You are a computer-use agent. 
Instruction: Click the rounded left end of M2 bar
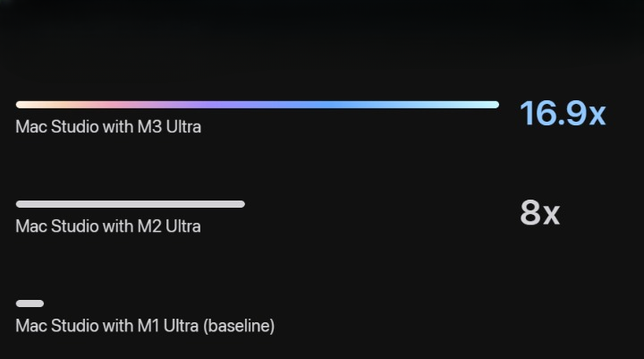pos(20,204)
